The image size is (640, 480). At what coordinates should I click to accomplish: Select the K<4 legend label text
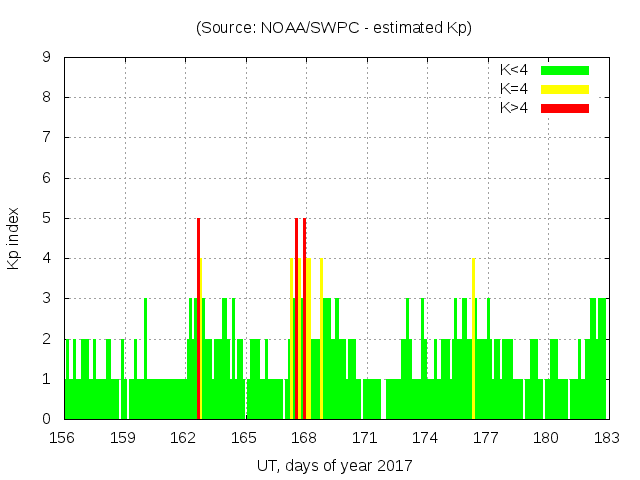(515, 70)
